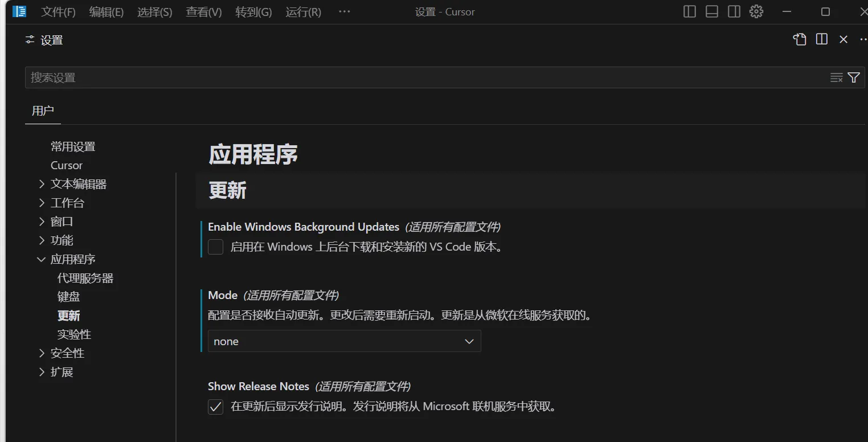868x442 pixels.
Task: Select 实验性 under 应用程序
Action: coord(75,334)
